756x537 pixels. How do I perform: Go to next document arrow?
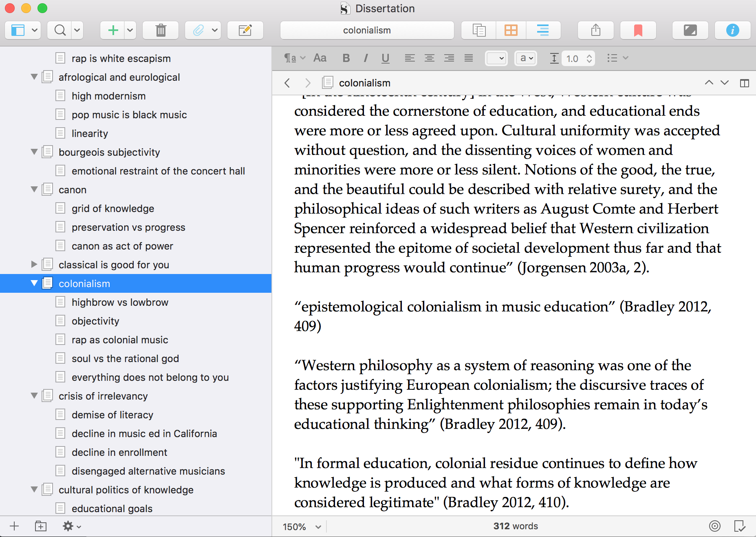point(725,83)
